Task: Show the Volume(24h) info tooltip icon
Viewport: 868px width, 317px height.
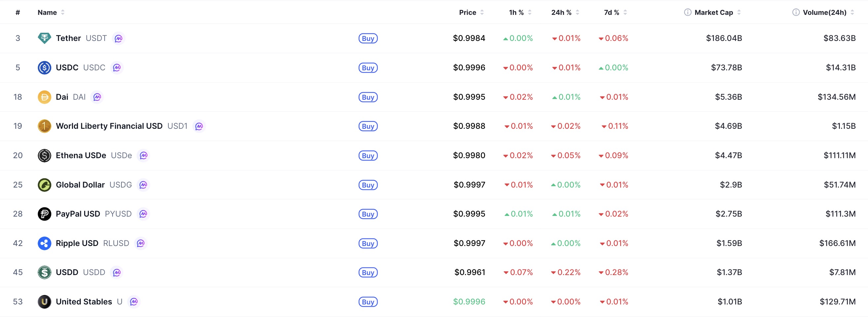Action: [x=796, y=13]
